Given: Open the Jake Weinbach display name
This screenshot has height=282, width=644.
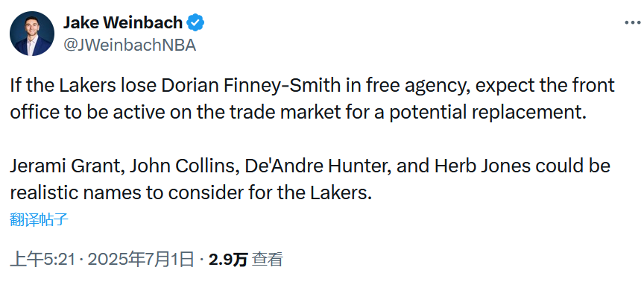Looking at the screenshot, I should click(123, 22).
